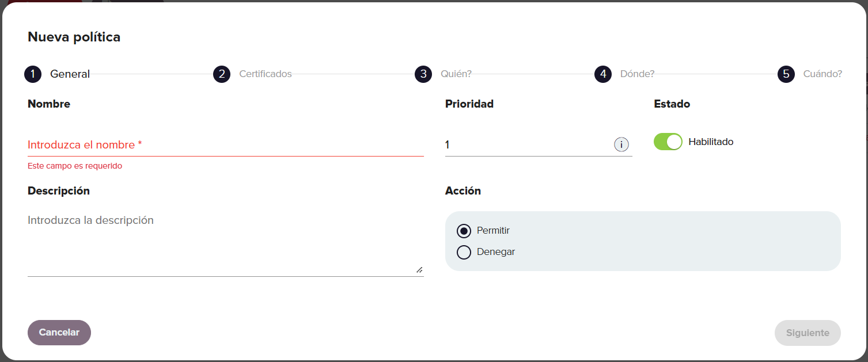
Task: Click step 5 circle icon
Action: tap(786, 74)
